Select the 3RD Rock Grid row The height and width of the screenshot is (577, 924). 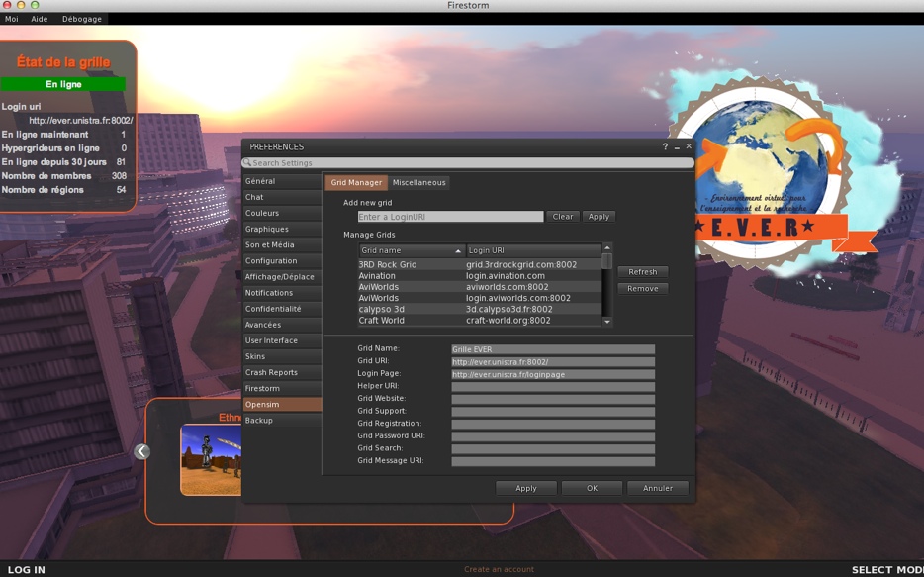click(480, 264)
